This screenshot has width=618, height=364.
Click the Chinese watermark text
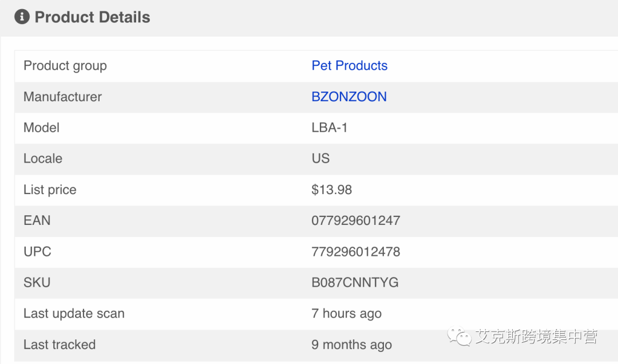536,337
